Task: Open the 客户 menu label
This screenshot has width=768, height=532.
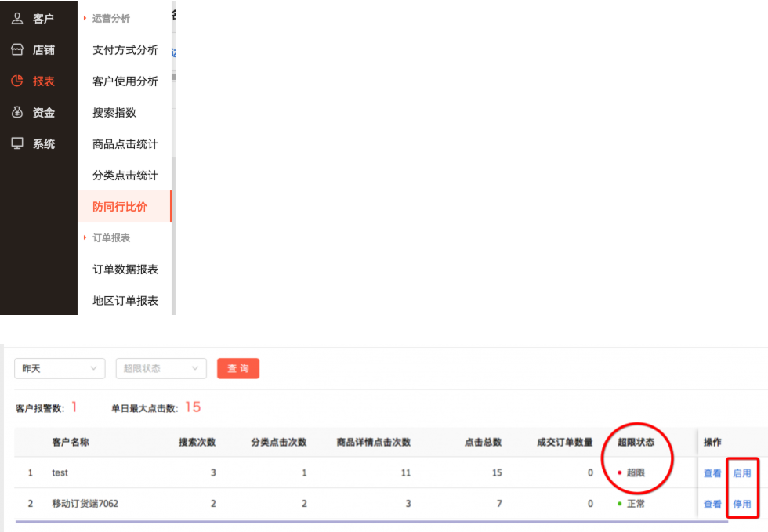Action: tap(44, 19)
